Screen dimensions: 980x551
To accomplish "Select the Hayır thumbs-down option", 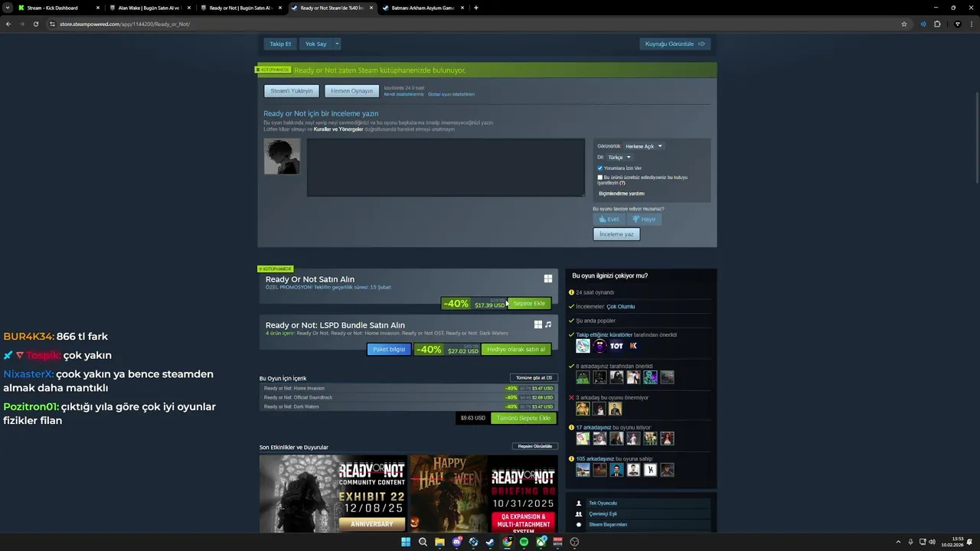I will click(644, 219).
